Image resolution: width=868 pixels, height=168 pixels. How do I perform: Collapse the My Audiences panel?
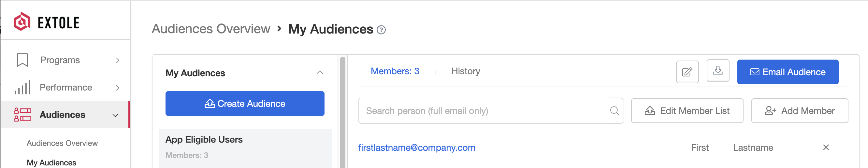[320, 72]
